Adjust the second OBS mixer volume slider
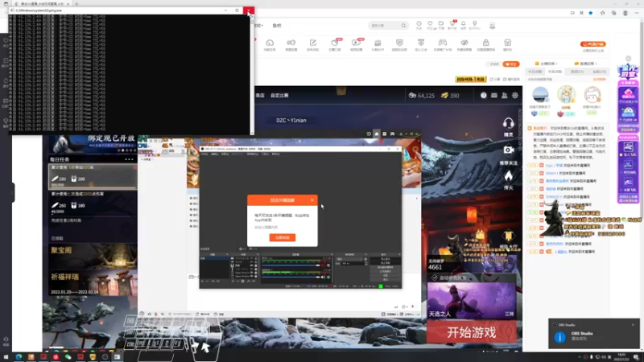 pos(291,277)
